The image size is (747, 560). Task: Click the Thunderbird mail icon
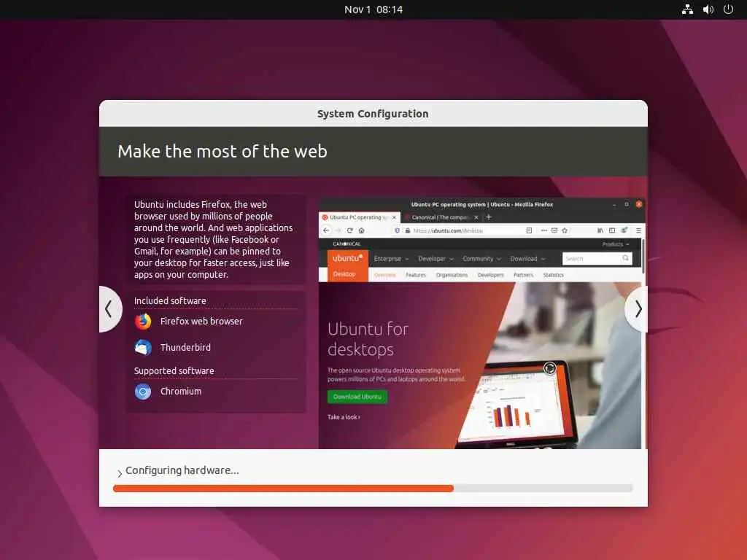(143, 348)
